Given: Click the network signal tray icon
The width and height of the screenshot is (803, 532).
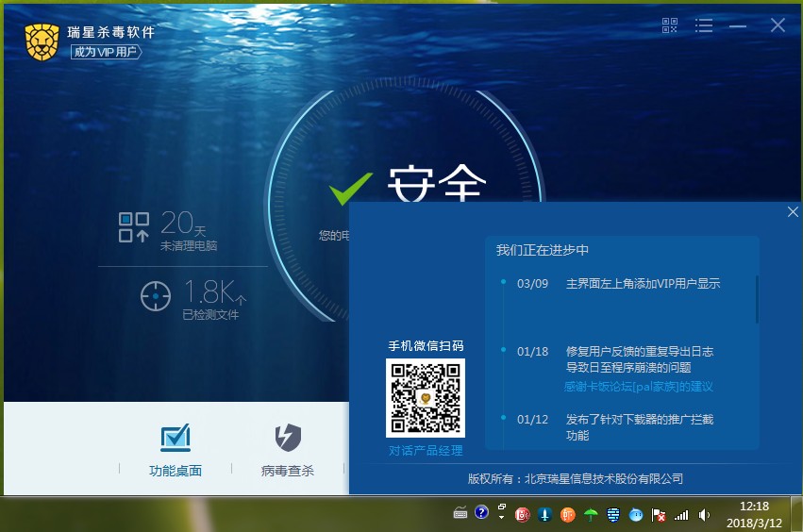Looking at the screenshot, I should coord(681,515).
